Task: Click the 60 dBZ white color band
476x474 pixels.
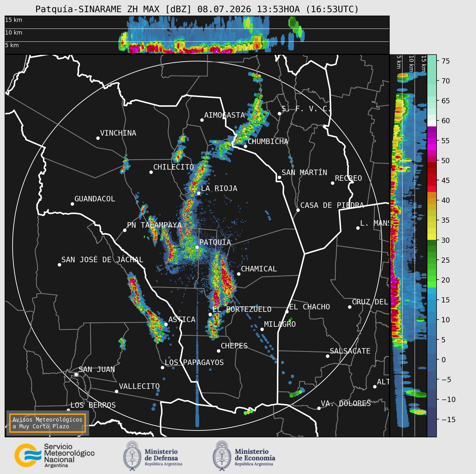Action: pos(432,123)
